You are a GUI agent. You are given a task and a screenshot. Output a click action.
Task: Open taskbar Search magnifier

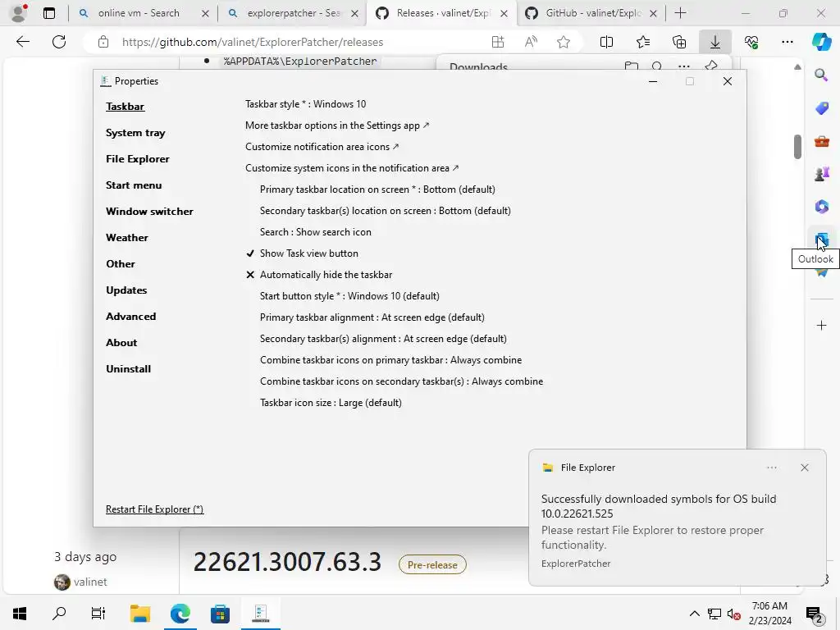point(59,613)
